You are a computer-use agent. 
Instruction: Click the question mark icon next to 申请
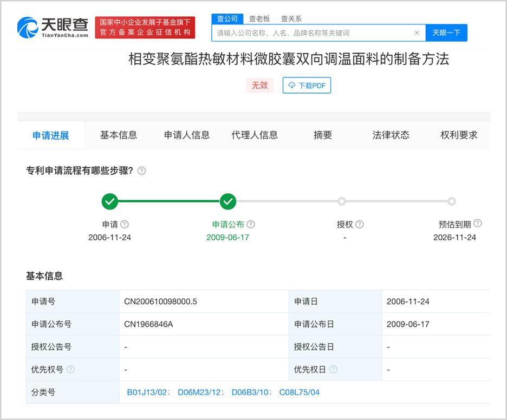point(125,225)
